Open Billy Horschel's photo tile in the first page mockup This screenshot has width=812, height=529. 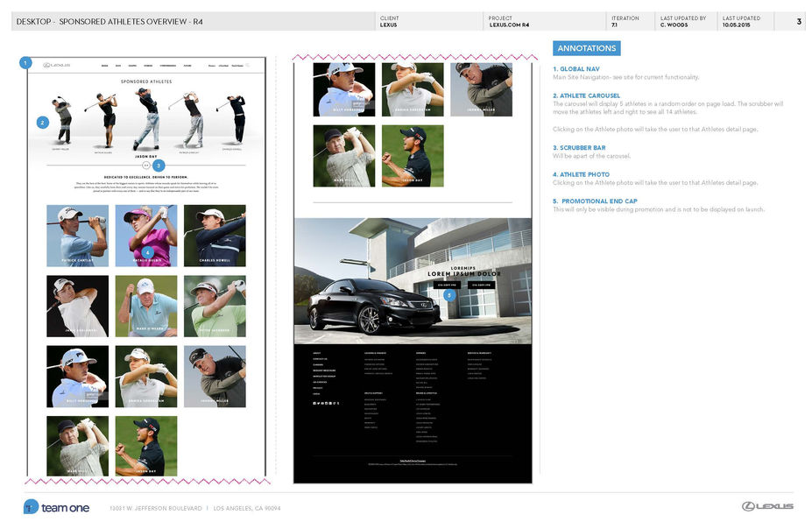tap(78, 377)
